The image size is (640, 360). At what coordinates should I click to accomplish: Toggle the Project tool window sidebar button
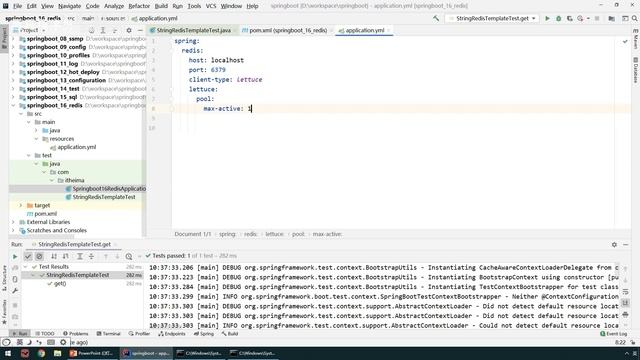4,38
